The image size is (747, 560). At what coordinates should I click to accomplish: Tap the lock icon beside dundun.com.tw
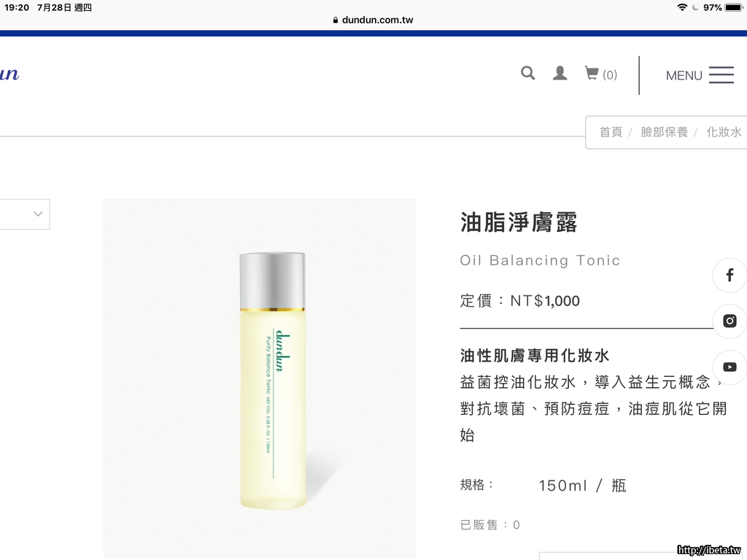[x=336, y=20]
